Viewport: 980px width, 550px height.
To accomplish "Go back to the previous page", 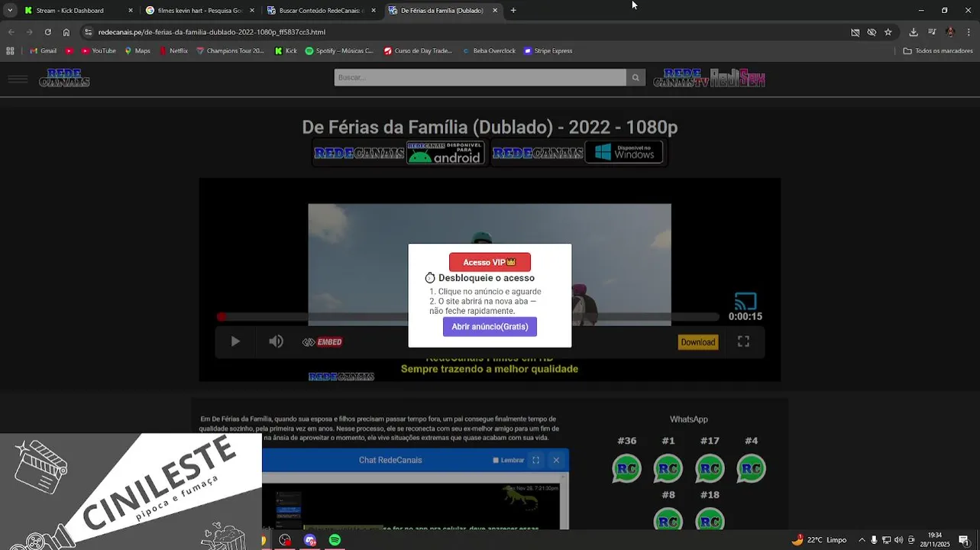I will coord(11,32).
